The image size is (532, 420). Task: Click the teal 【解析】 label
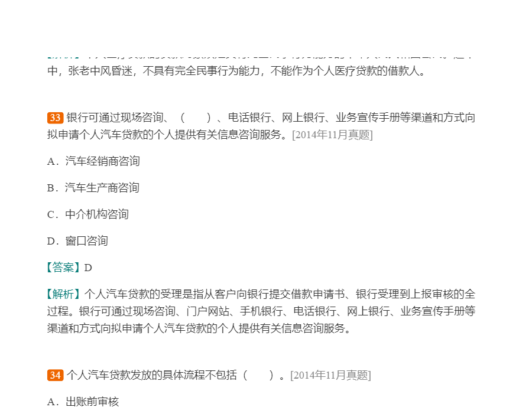point(64,294)
